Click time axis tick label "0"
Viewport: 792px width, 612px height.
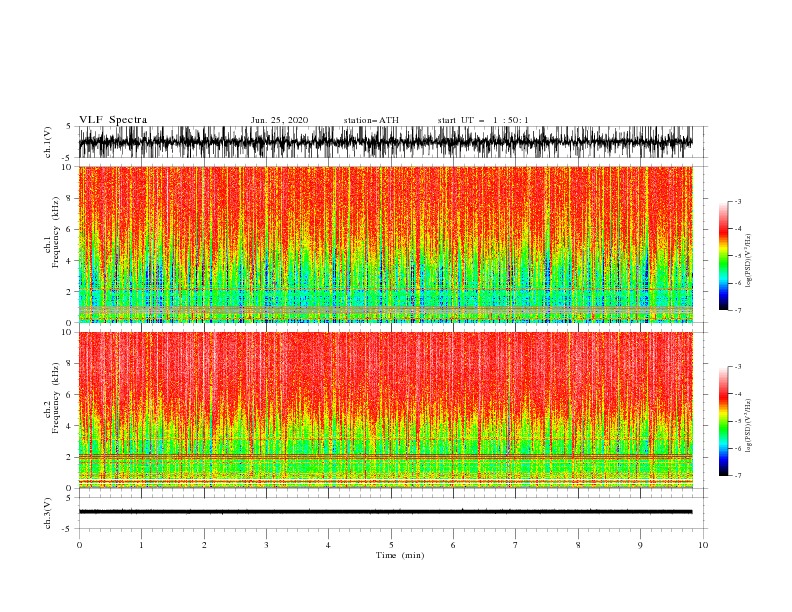click(x=79, y=545)
